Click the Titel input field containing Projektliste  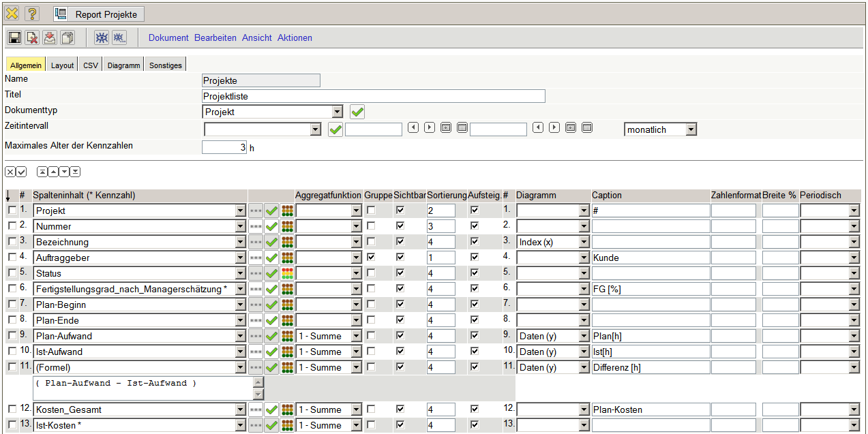pyautogui.click(x=374, y=96)
